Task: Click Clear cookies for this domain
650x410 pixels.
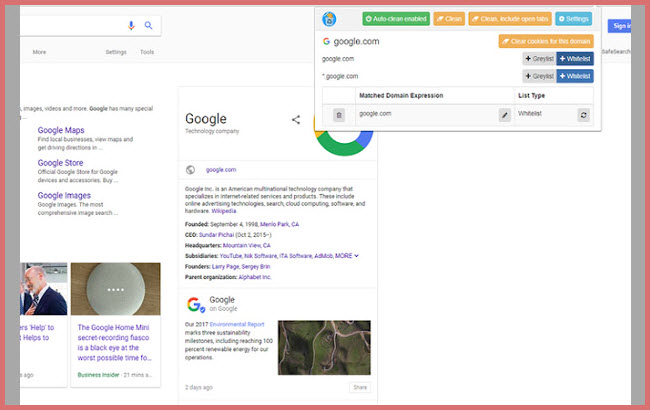Action: tap(546, 41)
